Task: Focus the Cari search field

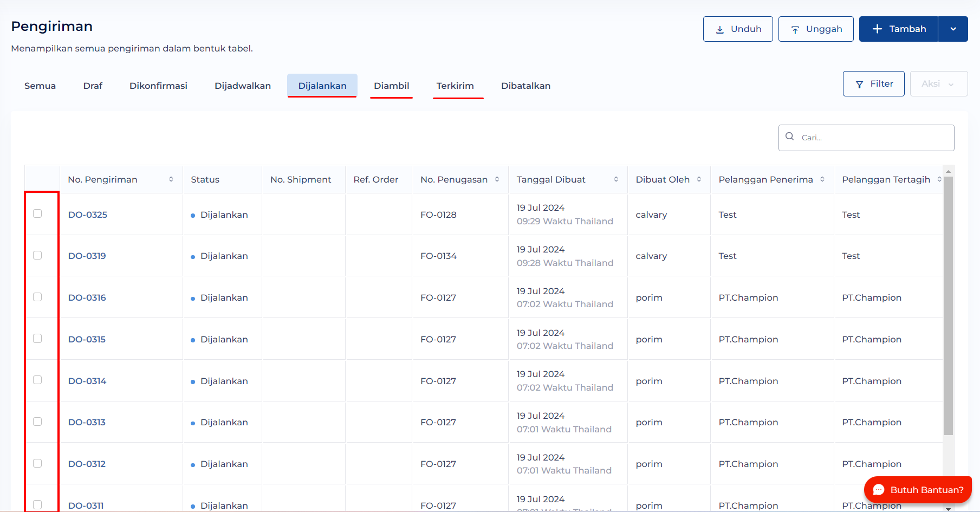Action: tap(873, 138)
